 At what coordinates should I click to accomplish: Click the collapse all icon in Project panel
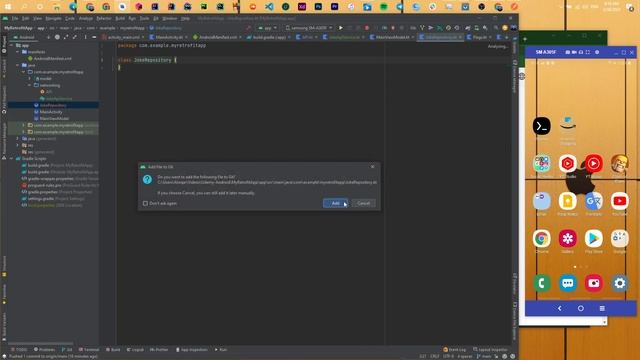[74, 37]
